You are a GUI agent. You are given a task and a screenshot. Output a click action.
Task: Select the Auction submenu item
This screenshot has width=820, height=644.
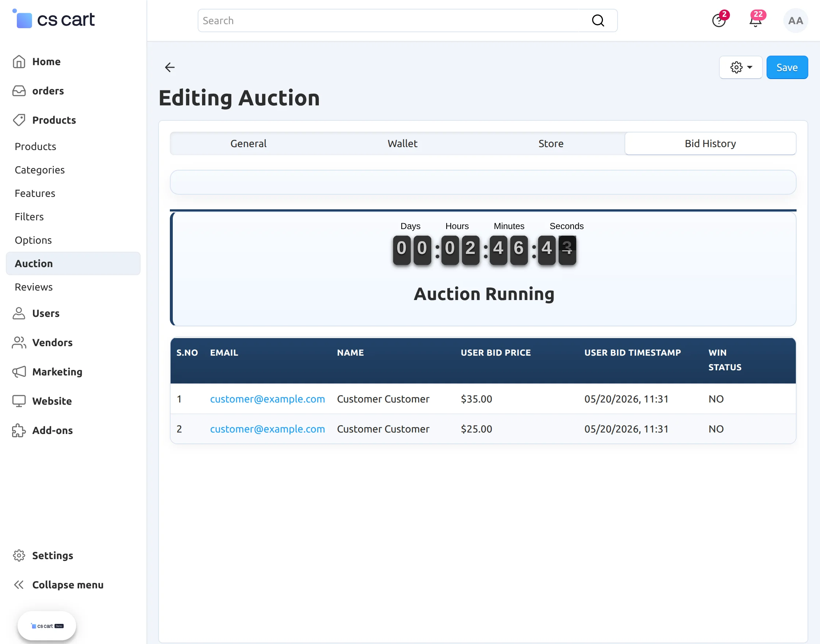73,263
